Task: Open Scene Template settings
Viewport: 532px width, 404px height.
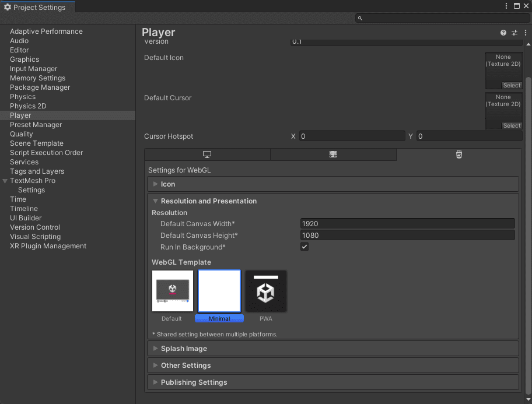Action: coord(36,143)
